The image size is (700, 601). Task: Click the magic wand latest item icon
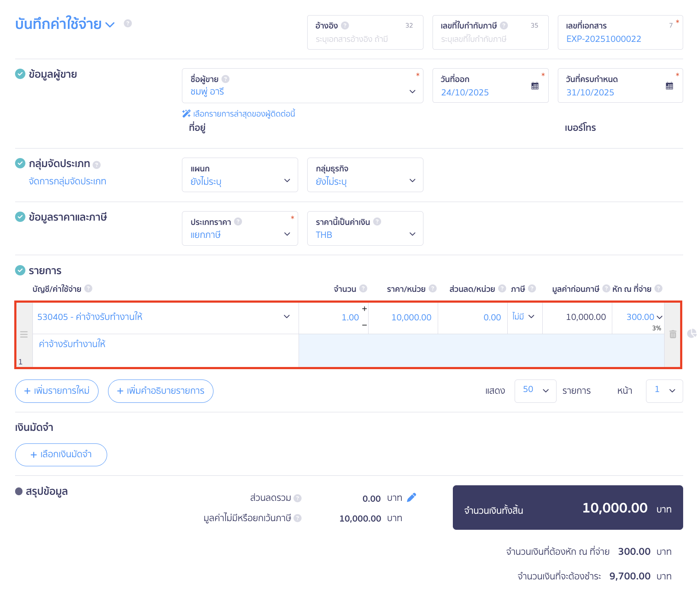(186, 114)
